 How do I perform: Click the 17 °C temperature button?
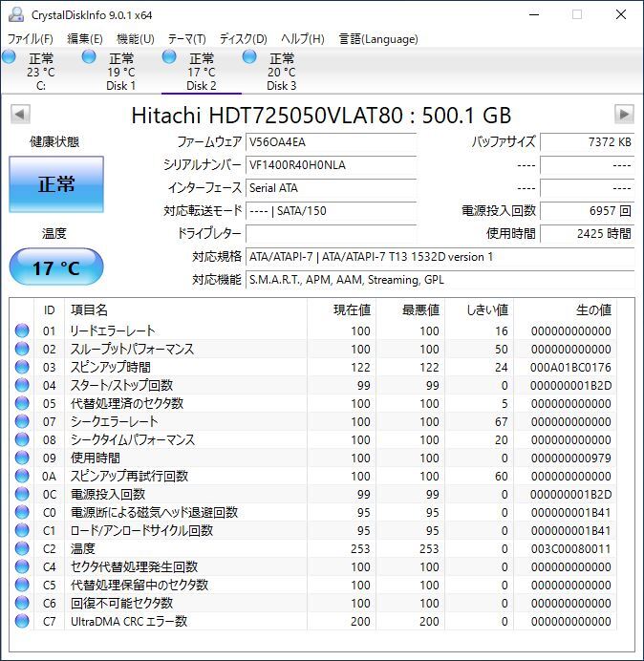click(56, 267)
